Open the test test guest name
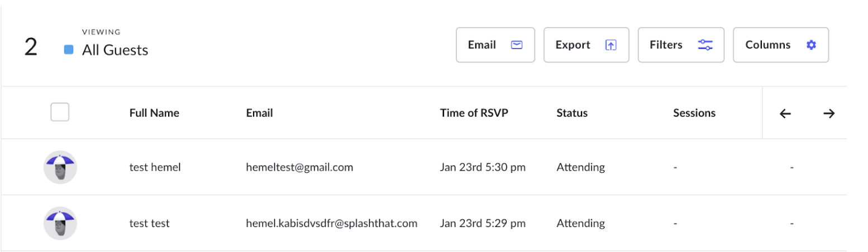Screen dimensions: 868x252 [x=150, y=224]
